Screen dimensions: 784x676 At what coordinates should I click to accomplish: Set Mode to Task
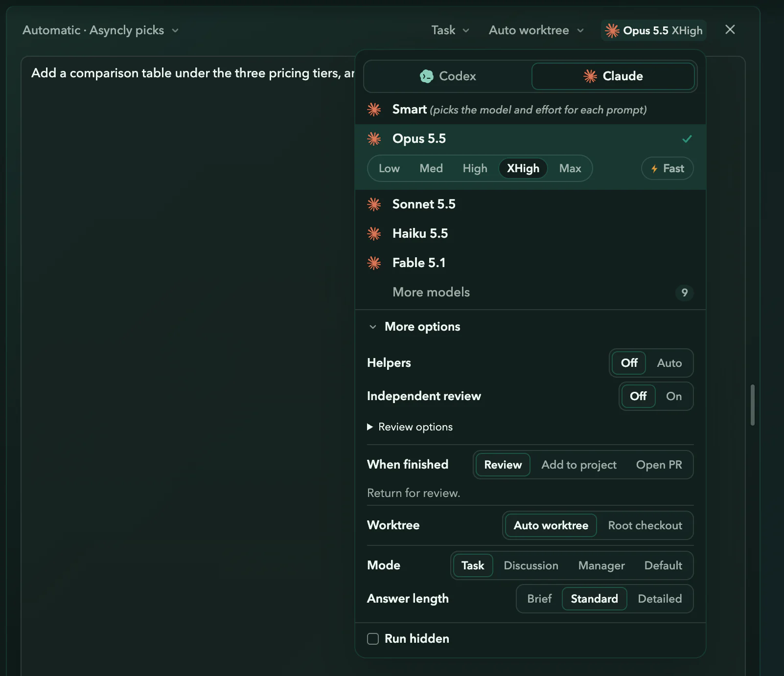(x=473, y=565)
